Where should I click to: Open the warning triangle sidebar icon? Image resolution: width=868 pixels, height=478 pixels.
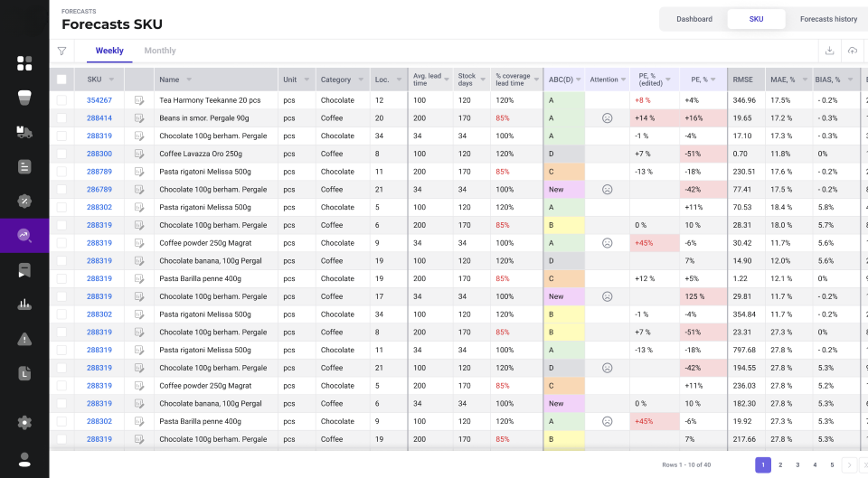pos(24,339)
